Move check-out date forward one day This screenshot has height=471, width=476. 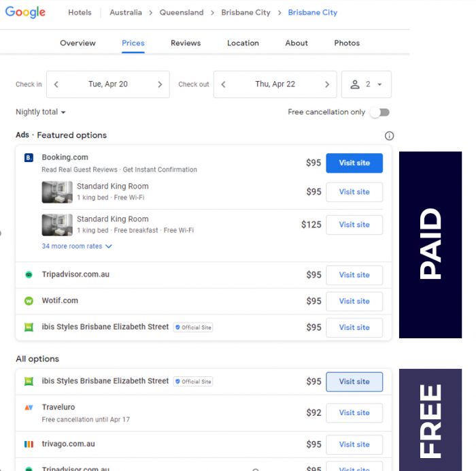tap(327, 84)
